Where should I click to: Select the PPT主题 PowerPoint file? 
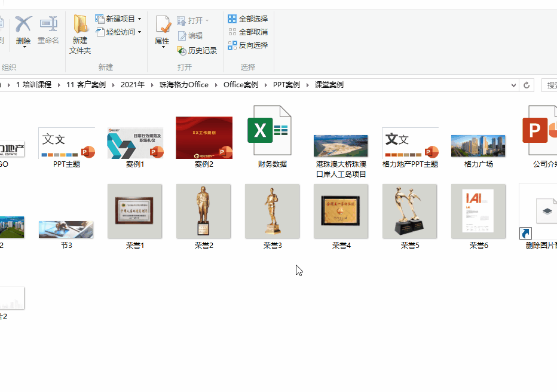(x=67, y=148)
